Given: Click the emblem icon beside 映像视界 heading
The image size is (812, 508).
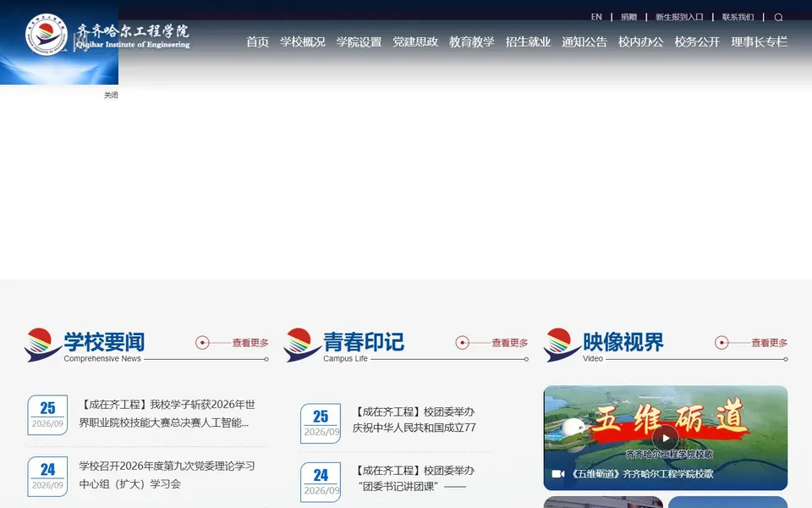Looking at the screenshot, I should tap(562, 345).
